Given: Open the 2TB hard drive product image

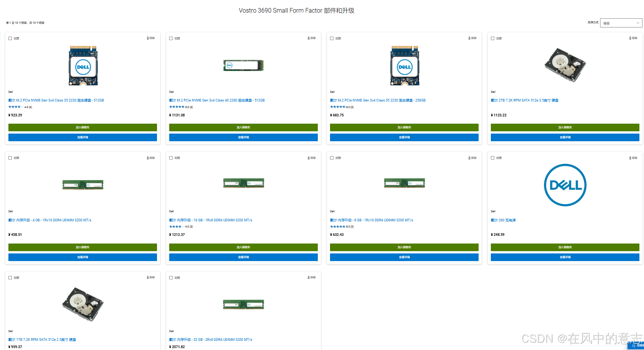Looking at the screenshot, I should (565, 65).
